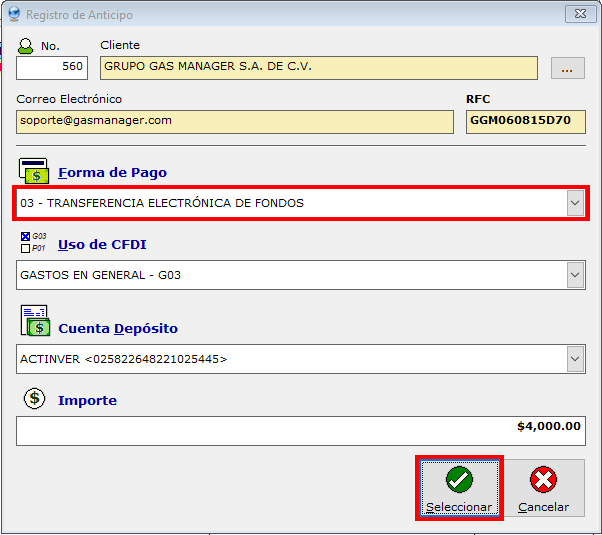
Task: Click the Registro de Anticipo title bar icon
Action: pyautogui.click(x=13, y=15)
